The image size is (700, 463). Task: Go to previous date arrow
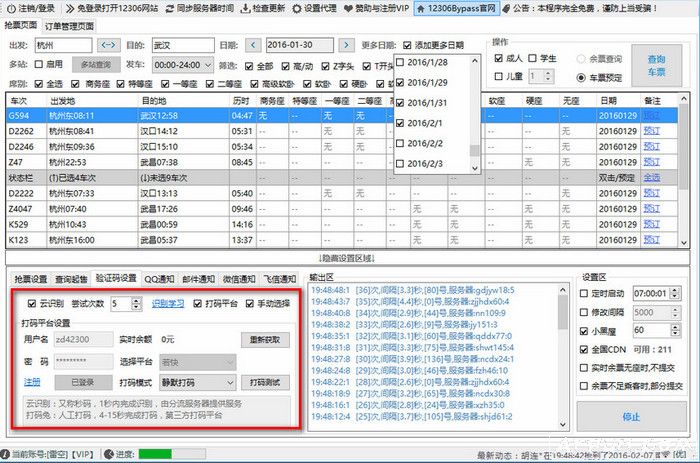(x=253, y=45)
